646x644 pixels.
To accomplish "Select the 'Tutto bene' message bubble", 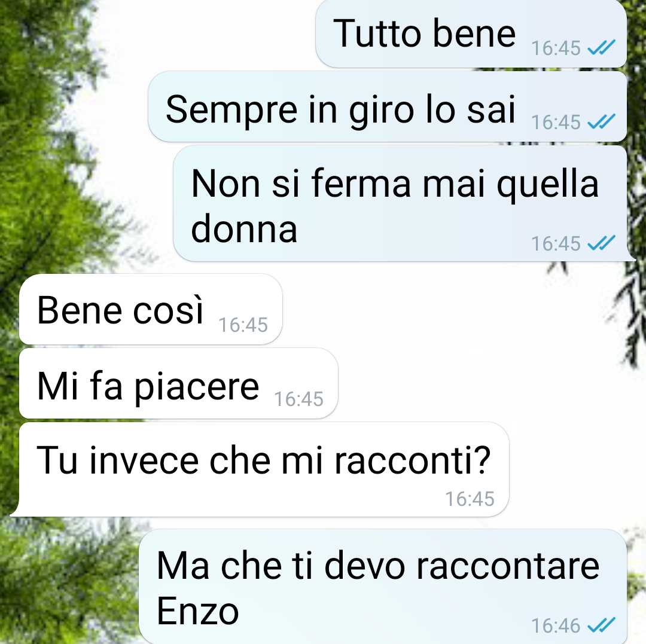I will [471, 33].
